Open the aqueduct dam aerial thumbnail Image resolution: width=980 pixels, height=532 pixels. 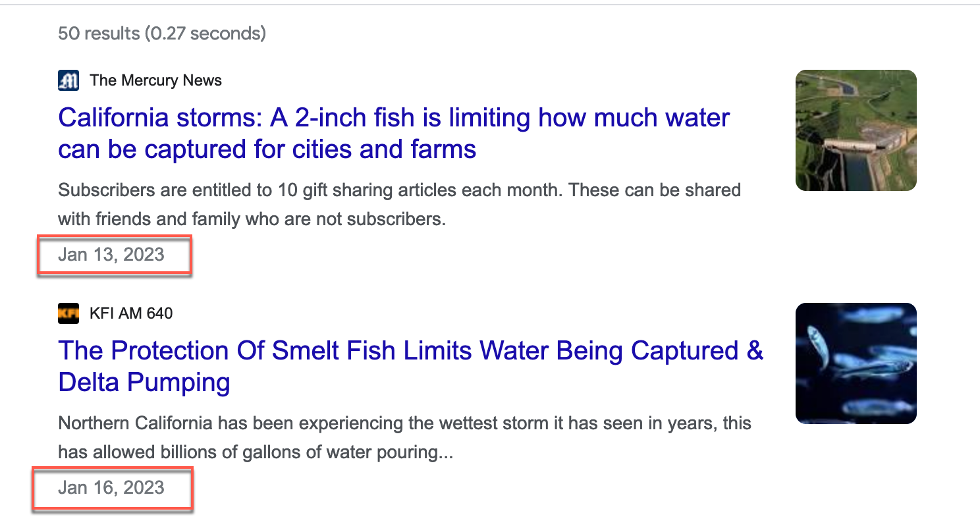tap(856, 130)
